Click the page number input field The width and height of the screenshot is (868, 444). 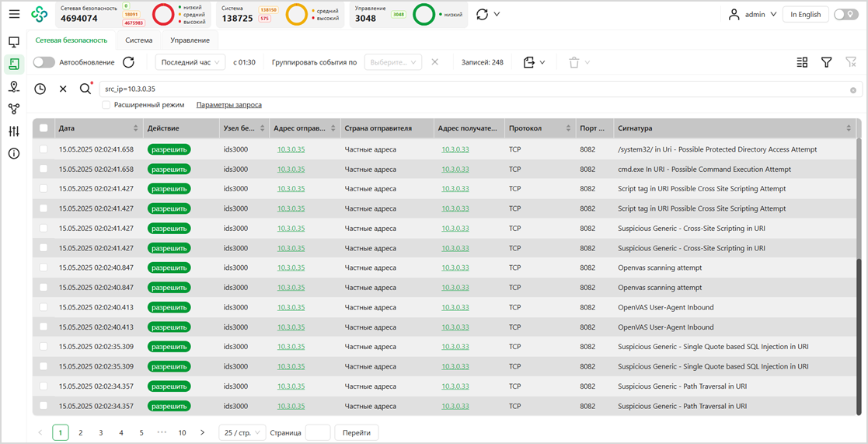pos(318,432)
